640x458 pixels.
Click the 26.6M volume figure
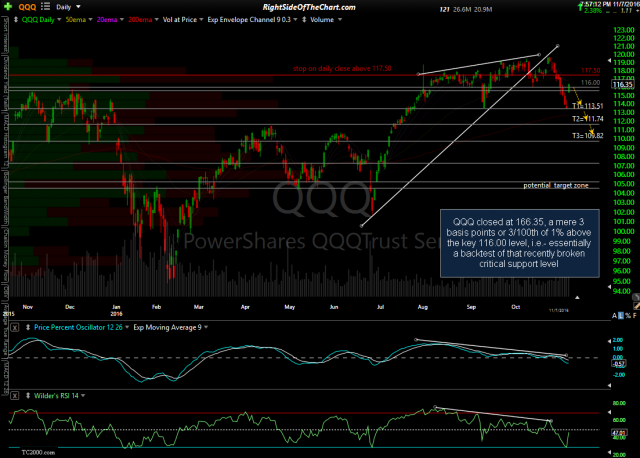462,9
